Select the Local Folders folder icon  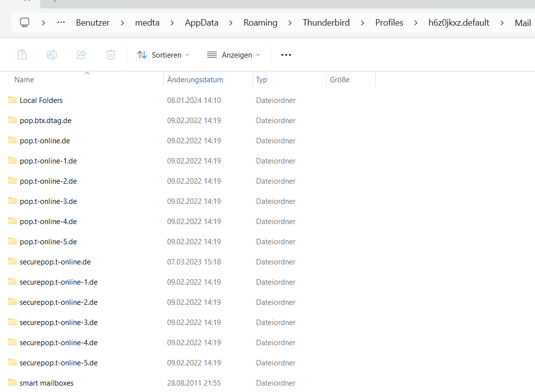click(x=12, y=100)
